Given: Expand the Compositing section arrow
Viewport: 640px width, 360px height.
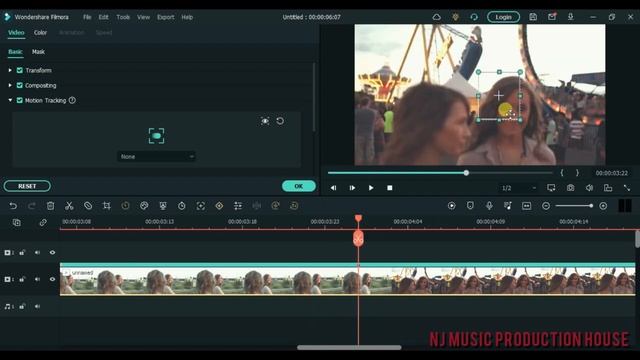Looking at the screenshot, I should click(10, 85).
